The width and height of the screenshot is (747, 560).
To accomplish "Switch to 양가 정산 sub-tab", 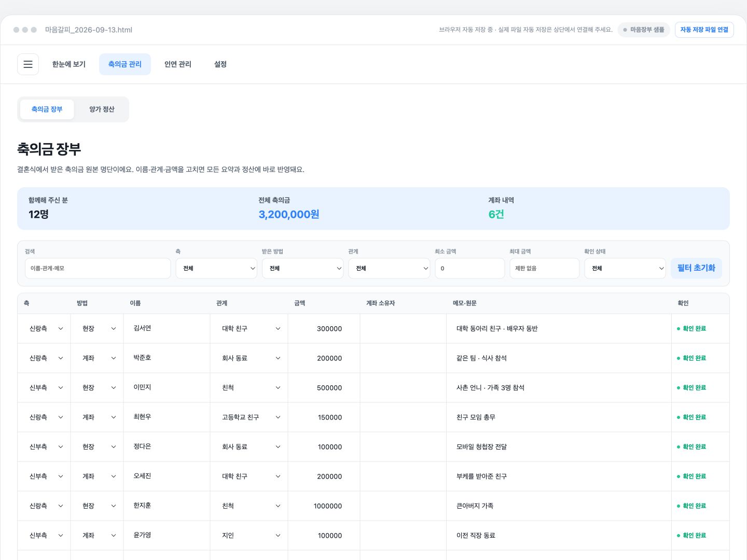I will pyautogui.click(x=102, y=109).
